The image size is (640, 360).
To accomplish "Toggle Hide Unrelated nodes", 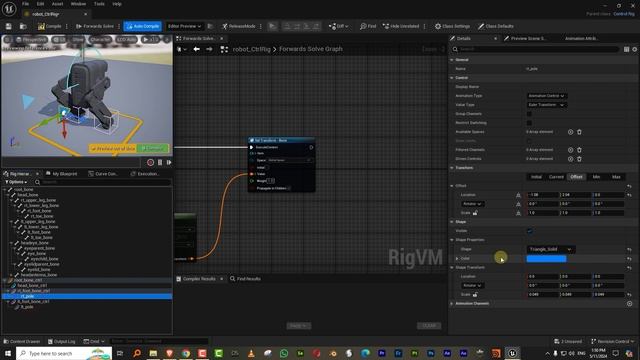I will click(401, 26).
